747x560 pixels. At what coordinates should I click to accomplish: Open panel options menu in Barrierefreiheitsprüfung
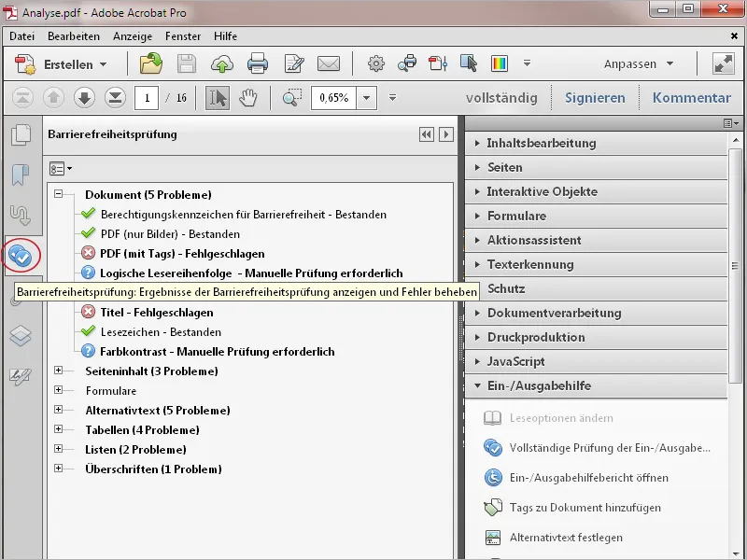61,169
